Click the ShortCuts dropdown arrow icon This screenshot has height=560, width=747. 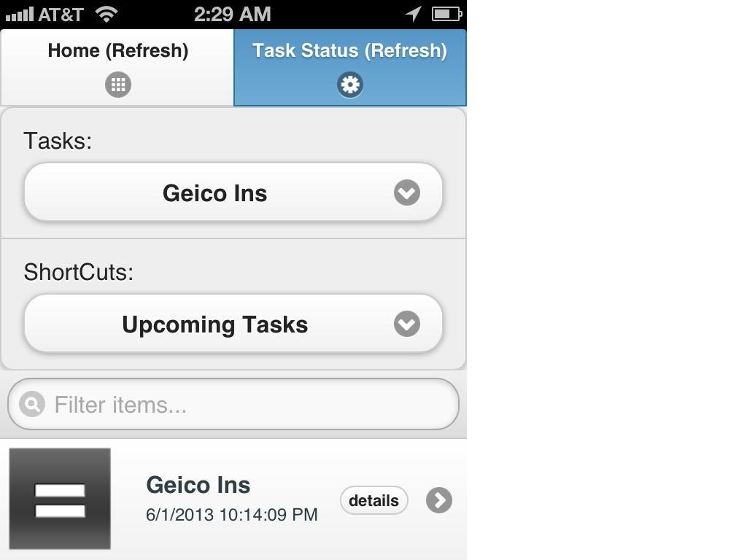(x=407, y=324)
